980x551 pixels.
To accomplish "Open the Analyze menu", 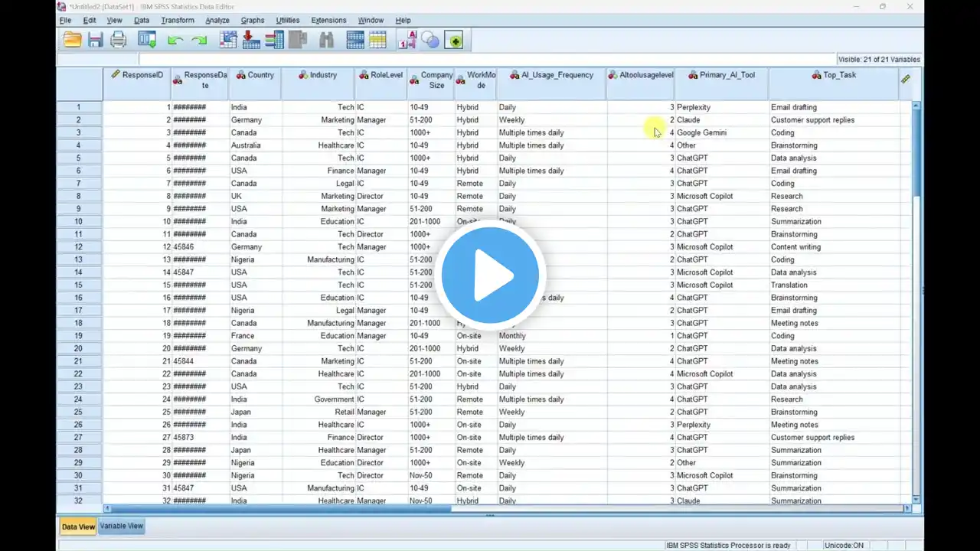I will pyautogui.click(x=217, y=20).
